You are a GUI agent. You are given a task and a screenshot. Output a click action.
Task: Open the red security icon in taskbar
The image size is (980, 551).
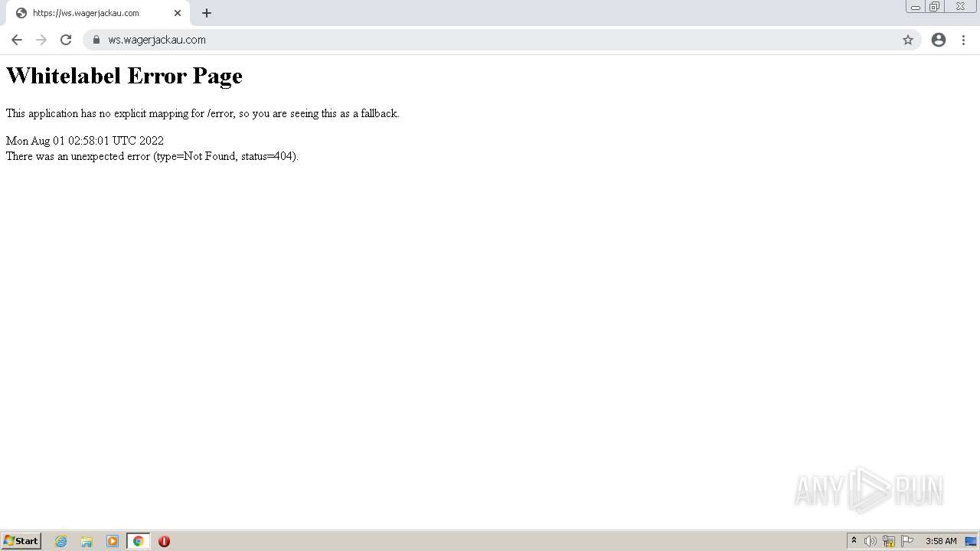[x=164, y=541]
